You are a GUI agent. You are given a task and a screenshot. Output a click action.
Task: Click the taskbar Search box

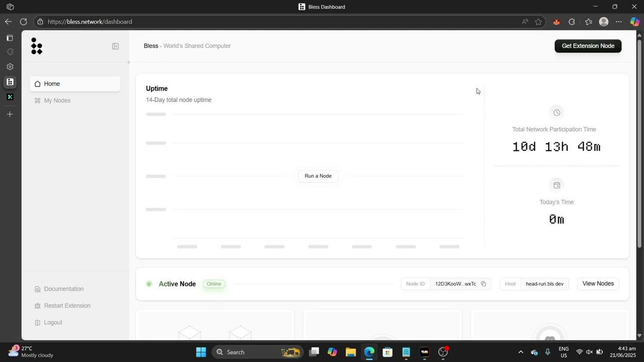pos(258,352)
